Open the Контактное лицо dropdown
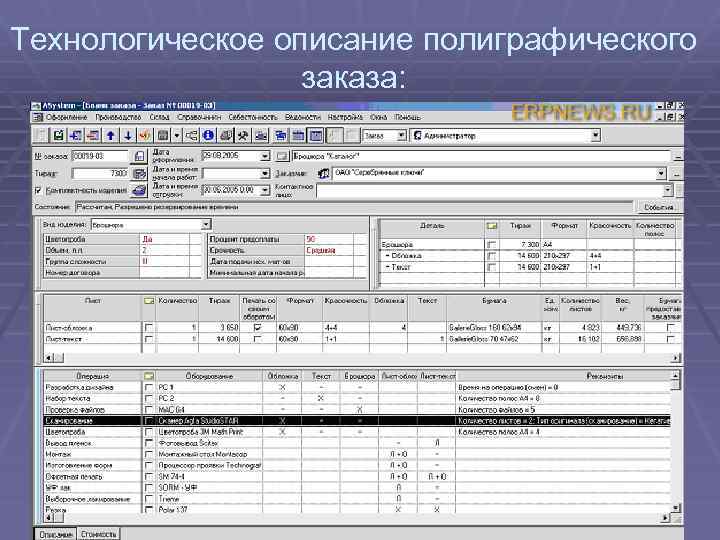The width and height of the screenshot is (720, 540). pyautogui.click(x=668, y=190)
